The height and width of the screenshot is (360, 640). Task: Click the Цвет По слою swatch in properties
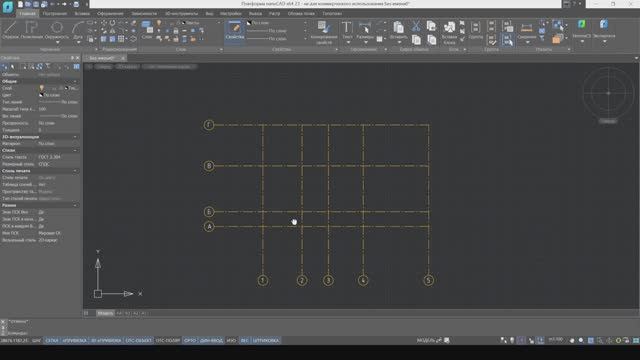(41, 95)
